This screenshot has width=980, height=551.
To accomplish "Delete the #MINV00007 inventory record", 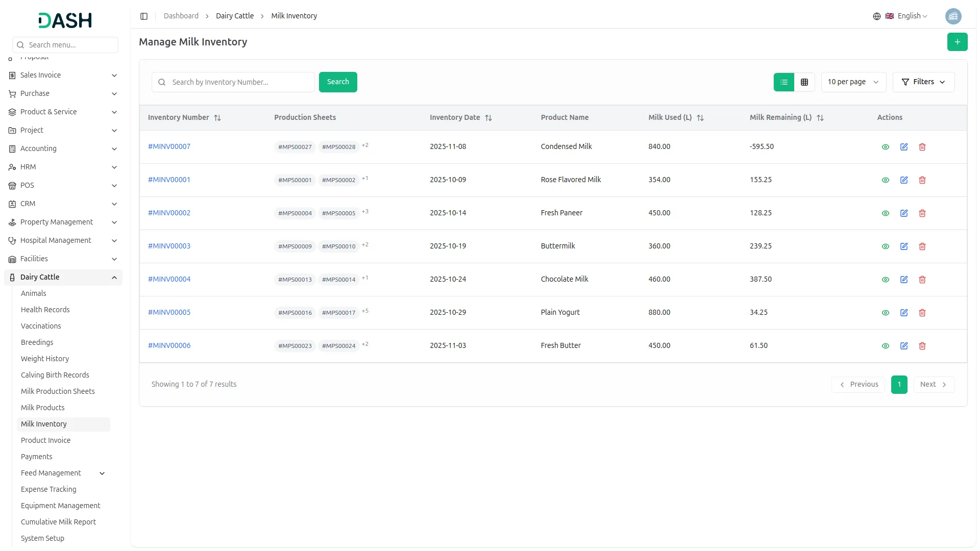I will (922, 147).
